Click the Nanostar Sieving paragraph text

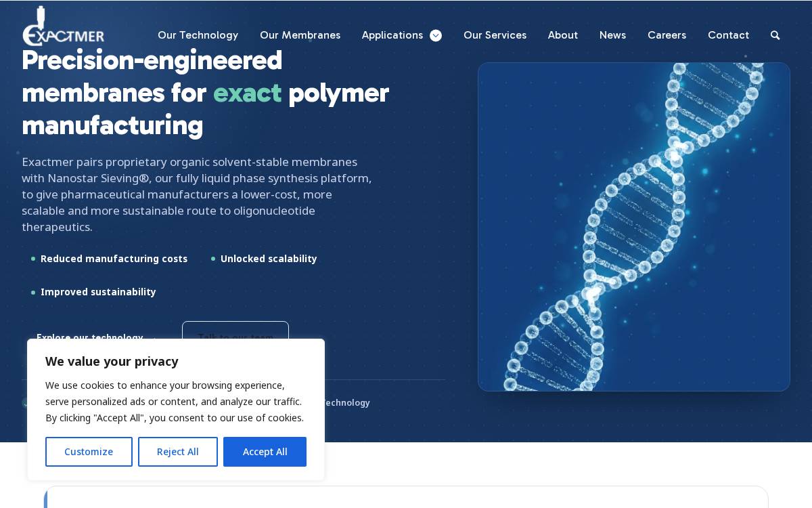point(197,194)
